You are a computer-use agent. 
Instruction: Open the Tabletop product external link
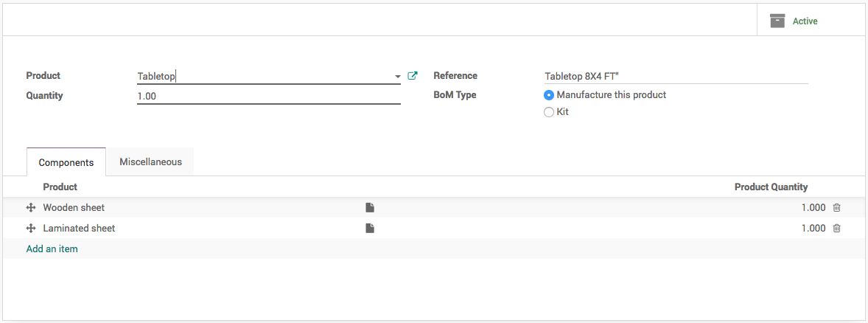[x=413, y=75]
